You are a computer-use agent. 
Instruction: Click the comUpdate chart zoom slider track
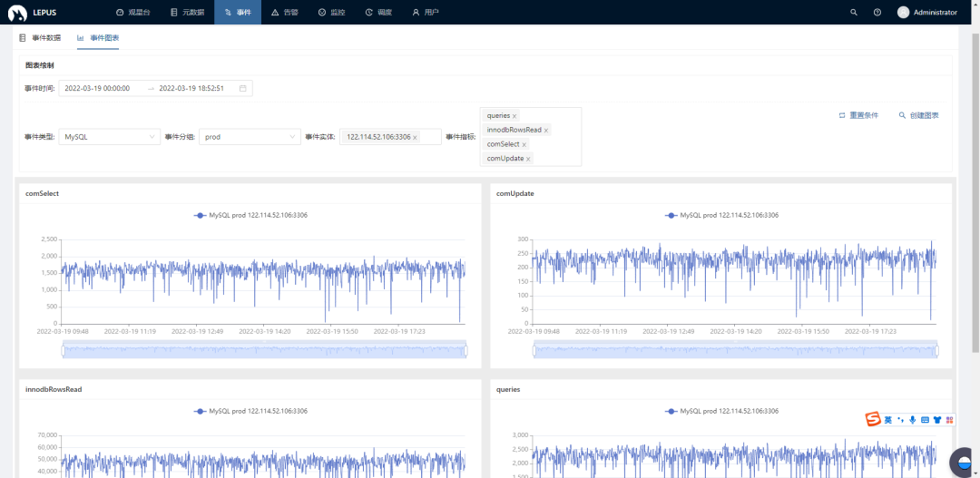point(736,350)
